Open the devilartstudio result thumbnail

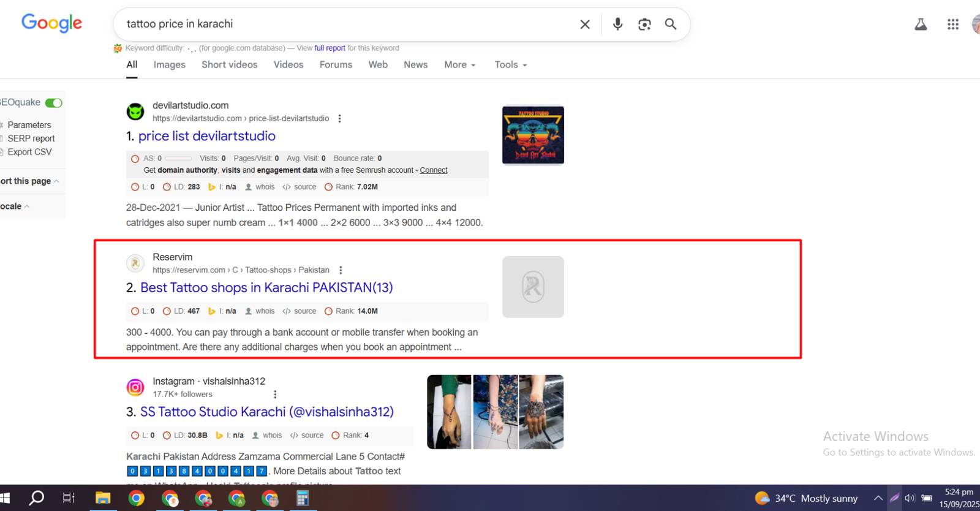pyautogui.click(x=533, y=135)
